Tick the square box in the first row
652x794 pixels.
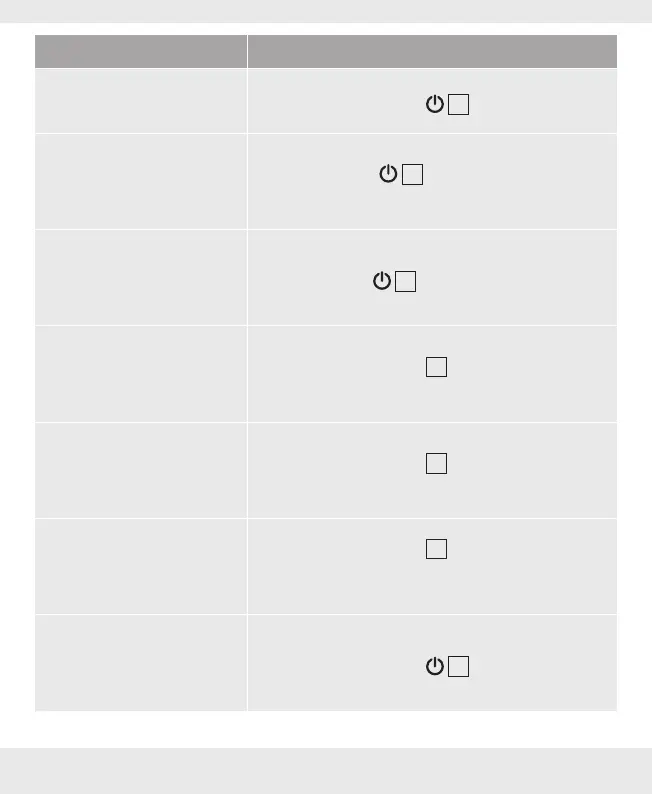point(459,107)
